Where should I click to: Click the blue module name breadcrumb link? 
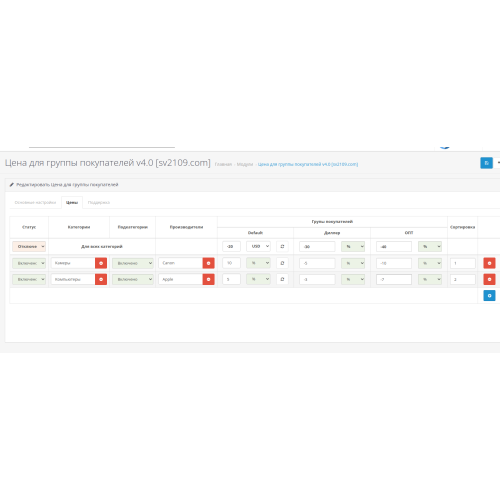(x=308, y=164)
